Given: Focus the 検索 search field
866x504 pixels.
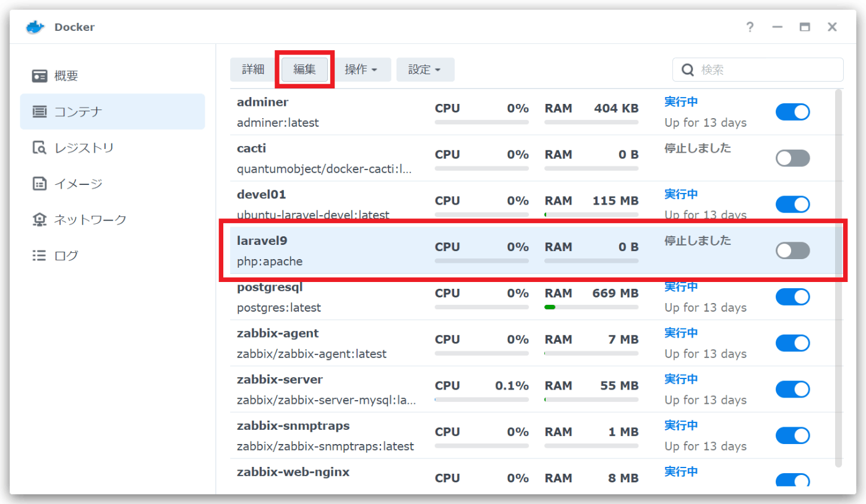Looking at the screenshot, I should coord(758,70).
